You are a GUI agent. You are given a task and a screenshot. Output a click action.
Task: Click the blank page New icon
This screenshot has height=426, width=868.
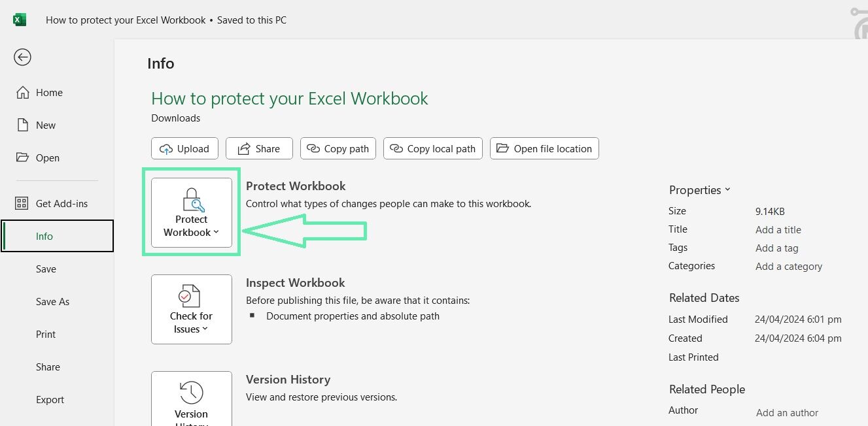[22, 125]
